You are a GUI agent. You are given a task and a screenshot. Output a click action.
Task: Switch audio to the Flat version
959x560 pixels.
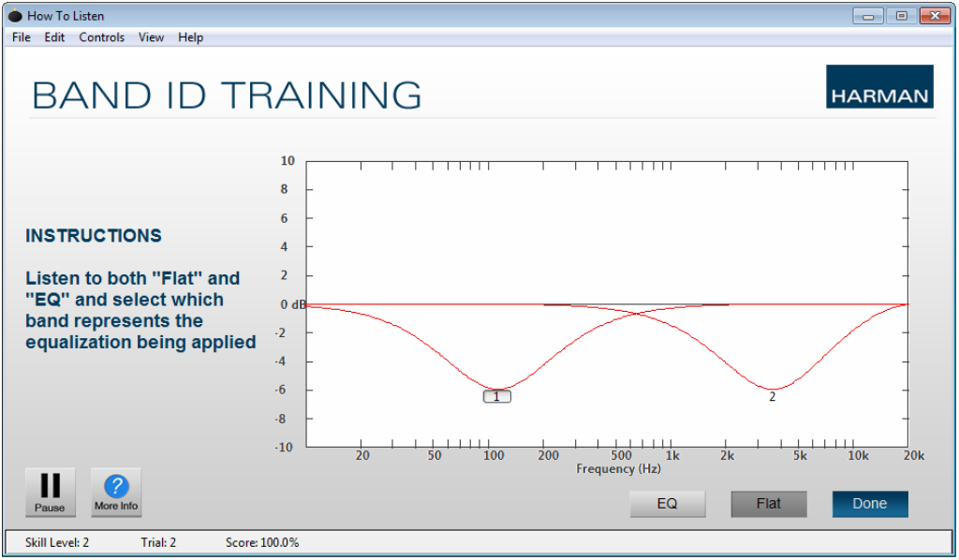768,504
